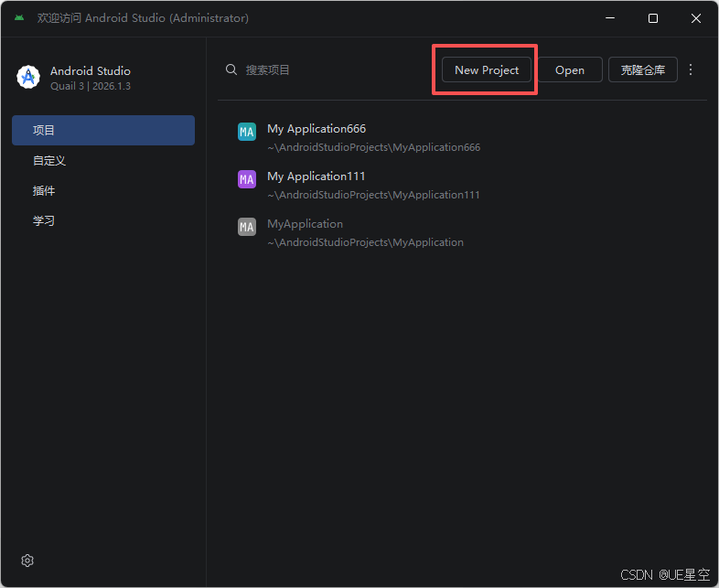This screenshot has height=588, width=719.
Task: Click the gray MA icon of MyApplication
Action: click(x=247, y=227)
